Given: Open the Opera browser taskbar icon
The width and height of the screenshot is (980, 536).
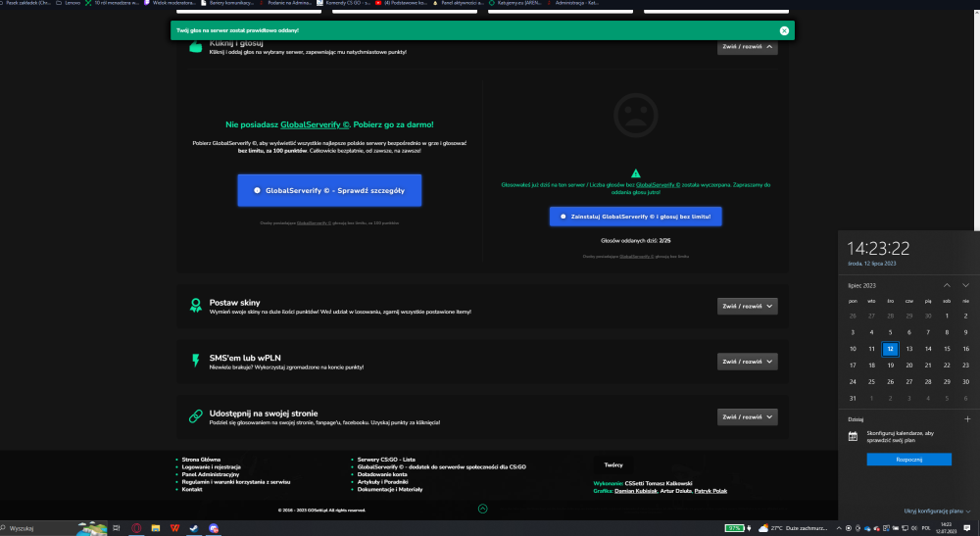Looking at the screenshot, I should [136, 528].
